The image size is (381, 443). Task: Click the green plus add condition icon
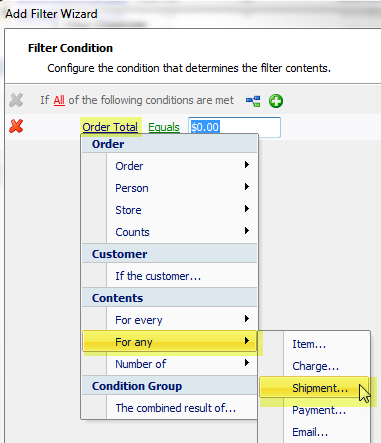[276, 101]
